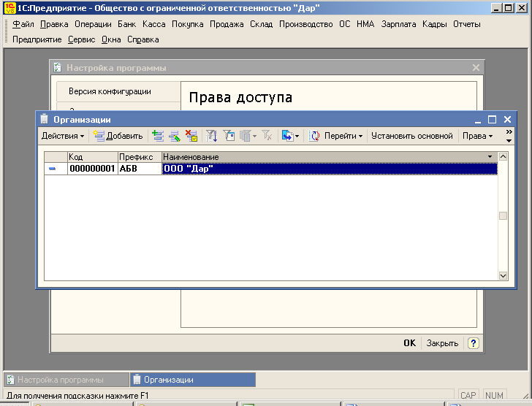Image resolution: width=532 pixels, height=406 pixels.
Task: Click the list scrollbar up arrow
Action: [503, 156]
